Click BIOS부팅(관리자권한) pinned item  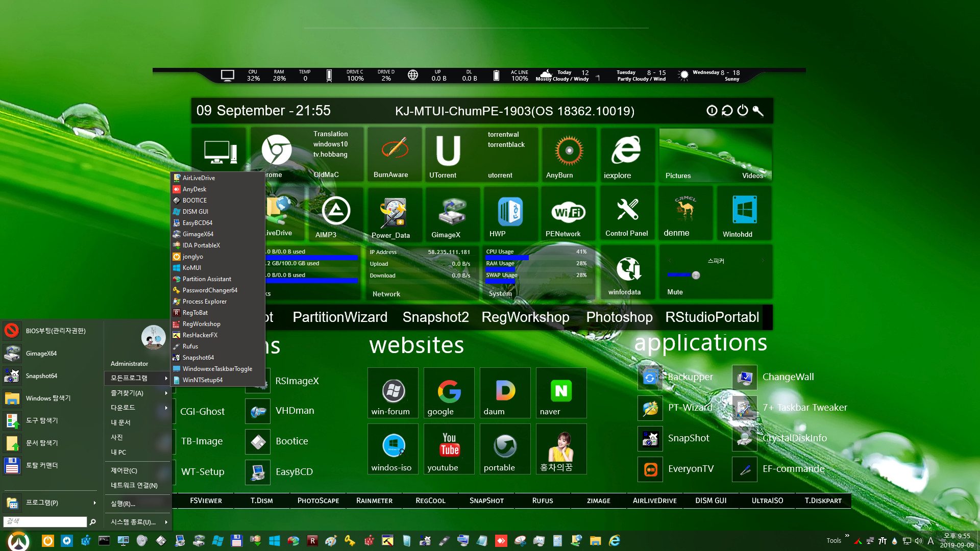[x=51, y=331]
